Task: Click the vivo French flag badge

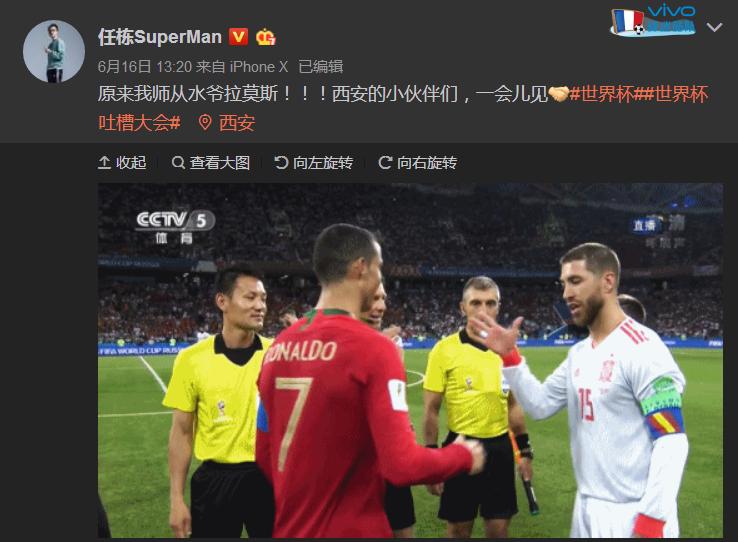Action: [x=653, y=21]
